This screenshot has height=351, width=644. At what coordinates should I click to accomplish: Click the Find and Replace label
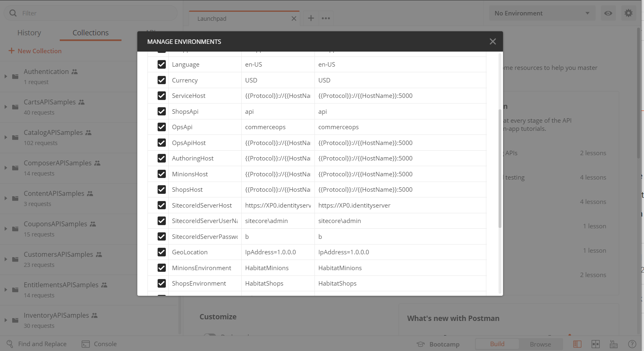42,344
